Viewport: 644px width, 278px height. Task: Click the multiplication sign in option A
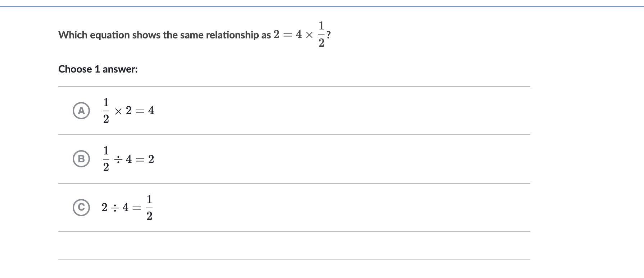pos(118,111)
